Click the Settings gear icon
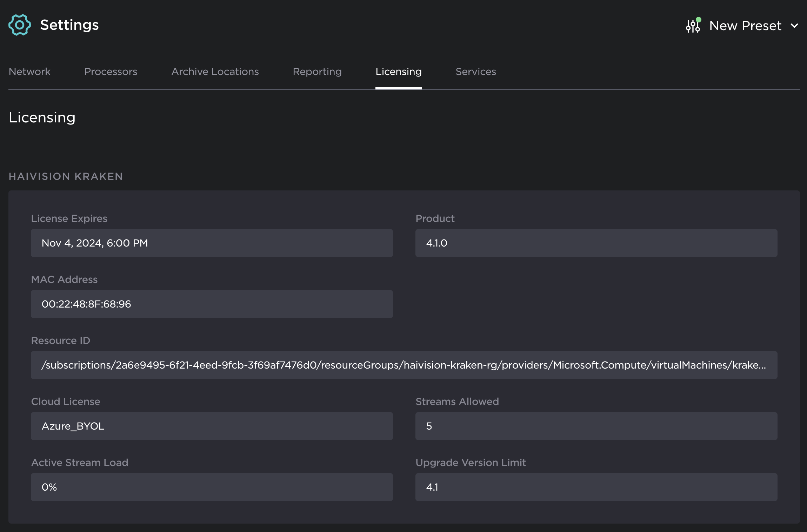Viewport: 807px width, 532px height. pyautogui.click(x=20, y=25)
